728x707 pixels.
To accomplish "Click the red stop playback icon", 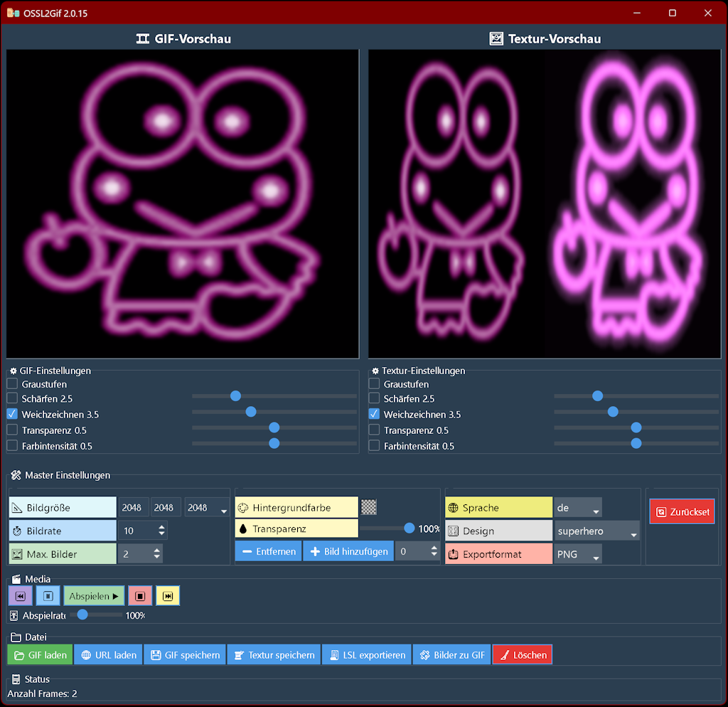I will point(140,596).
